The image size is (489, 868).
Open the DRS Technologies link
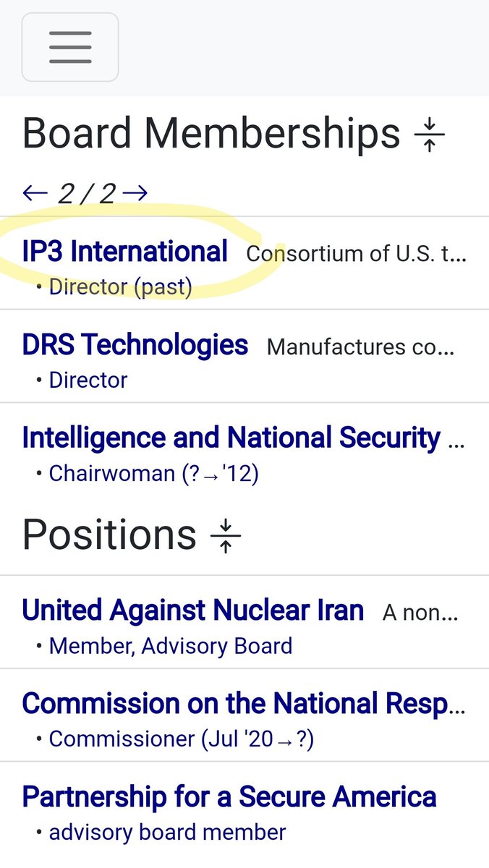click(135, 345)
